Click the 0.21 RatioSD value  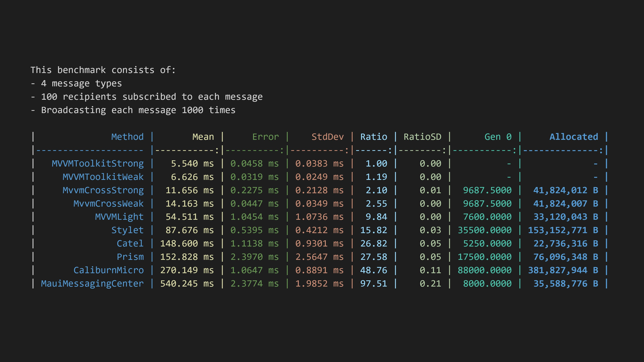[430, 284]
